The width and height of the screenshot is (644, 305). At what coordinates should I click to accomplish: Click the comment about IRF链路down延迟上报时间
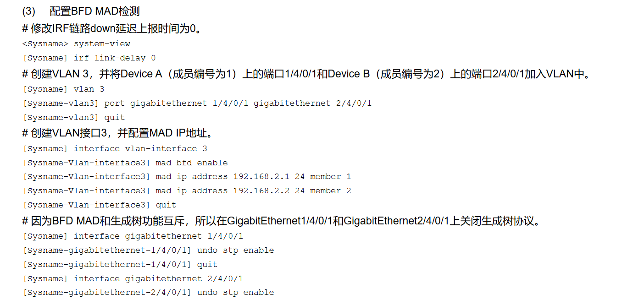(x=111, y=29)
